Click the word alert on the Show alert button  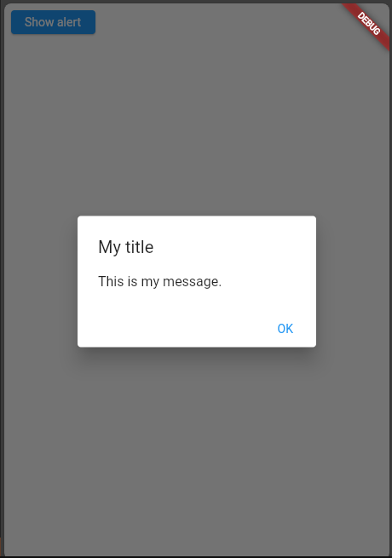pyautogui.click(x=69, y=22)
